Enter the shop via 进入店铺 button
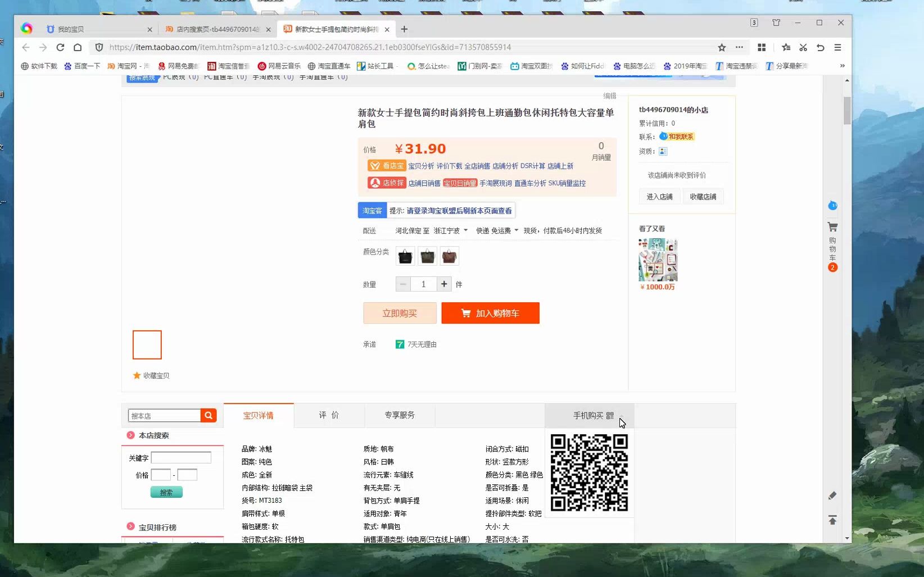Screen dimensions: 924x577 click(x=659, y=196)
